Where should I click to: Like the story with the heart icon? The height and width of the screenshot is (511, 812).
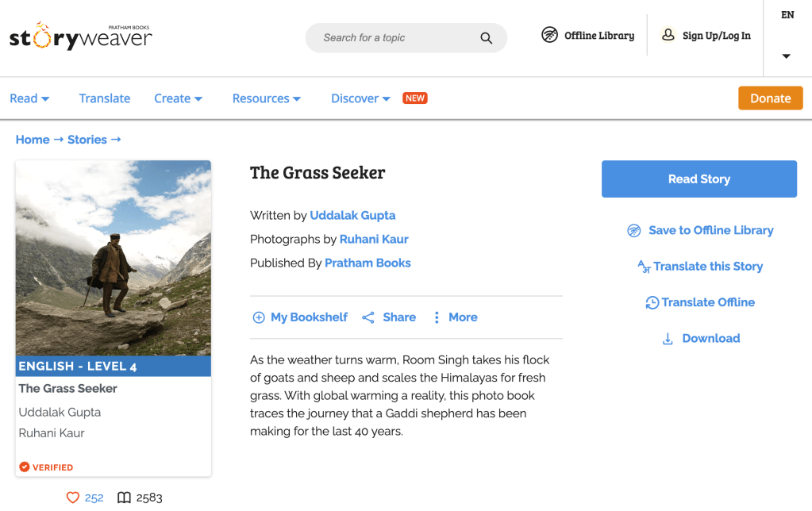pos(73,498)
